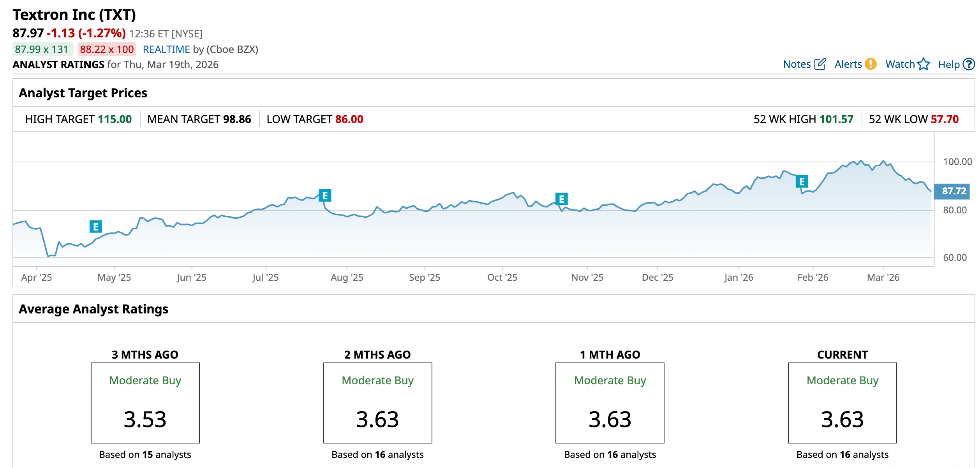The width and height of the screenshot is (980, 468).
Task: Click the earnings E marker near Feb '26
Action: tap(802, 181)
